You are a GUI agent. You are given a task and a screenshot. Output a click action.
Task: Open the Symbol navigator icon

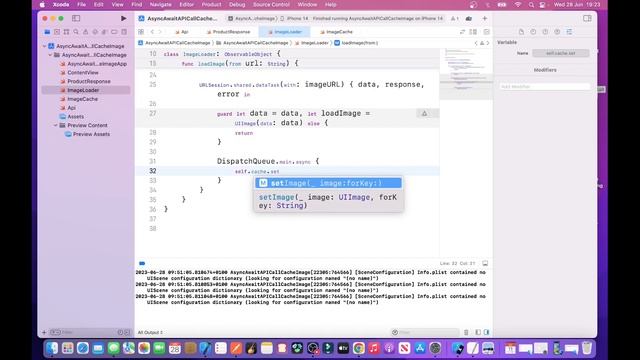point(66,32)
